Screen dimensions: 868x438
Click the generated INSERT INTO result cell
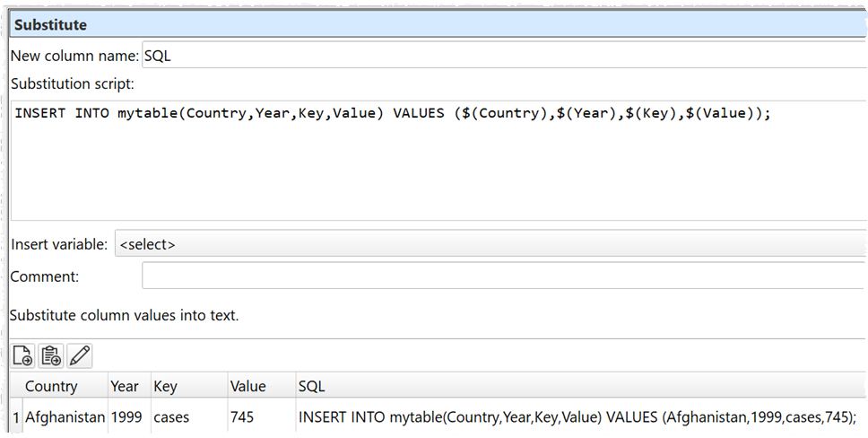(577, 417)
